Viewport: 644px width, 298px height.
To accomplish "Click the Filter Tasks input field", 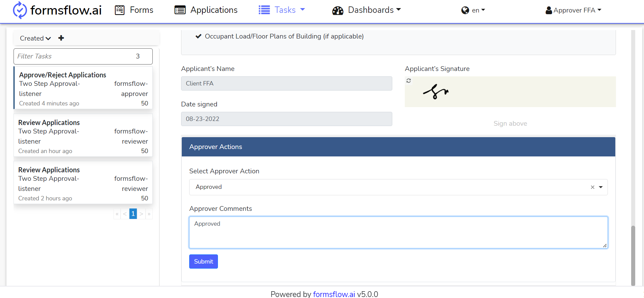I will pyautogui.click(x=83, y=56).
